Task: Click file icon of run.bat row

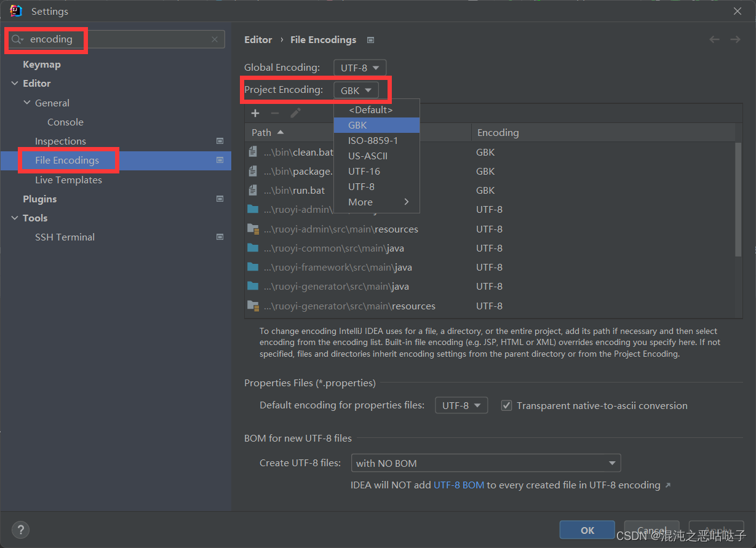Action: pyautogui.click(x=253, y=190)
